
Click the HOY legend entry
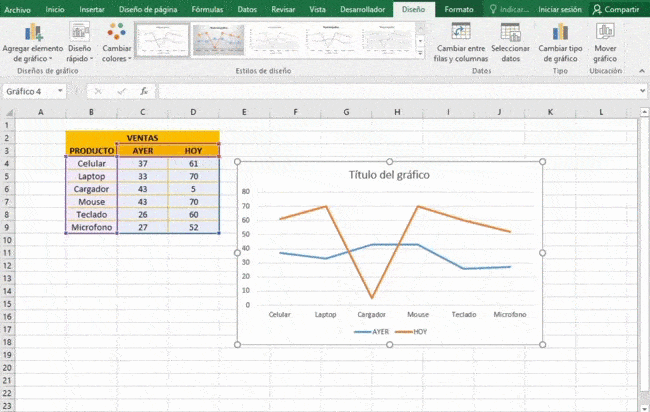[x=411, y=332]
